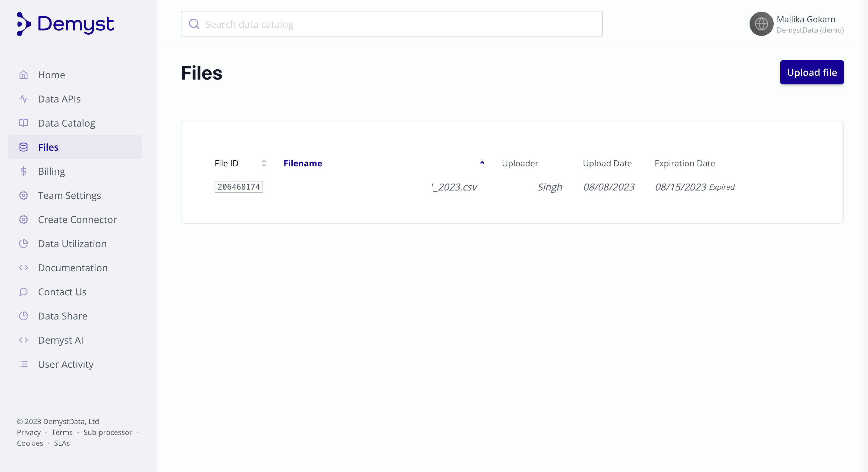Open Data APIs section
Image resolution: width=868 pixels, height=472 pixels.
pyautogui.click(x=59, y=99)
